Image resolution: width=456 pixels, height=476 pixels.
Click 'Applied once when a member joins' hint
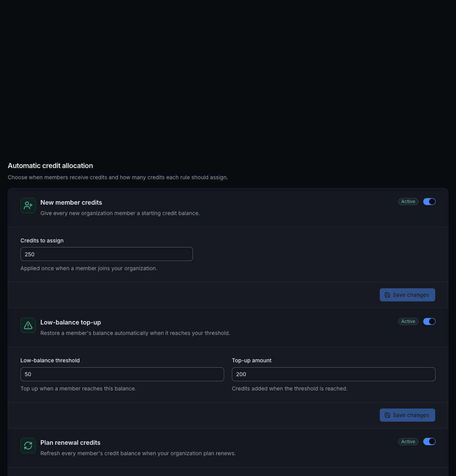click(89, 268)
